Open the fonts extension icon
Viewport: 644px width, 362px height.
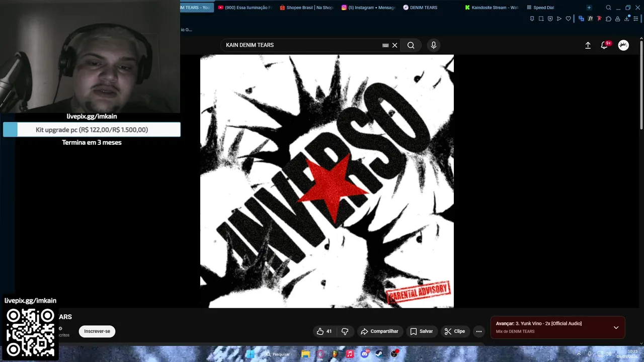click(590, 19)
